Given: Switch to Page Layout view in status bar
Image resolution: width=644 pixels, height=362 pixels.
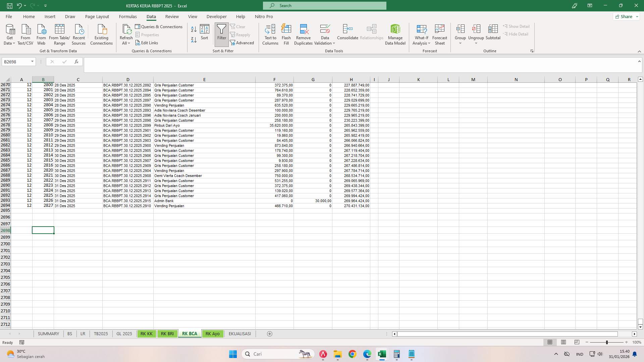Looking at the screenshot, I should 563,342.
